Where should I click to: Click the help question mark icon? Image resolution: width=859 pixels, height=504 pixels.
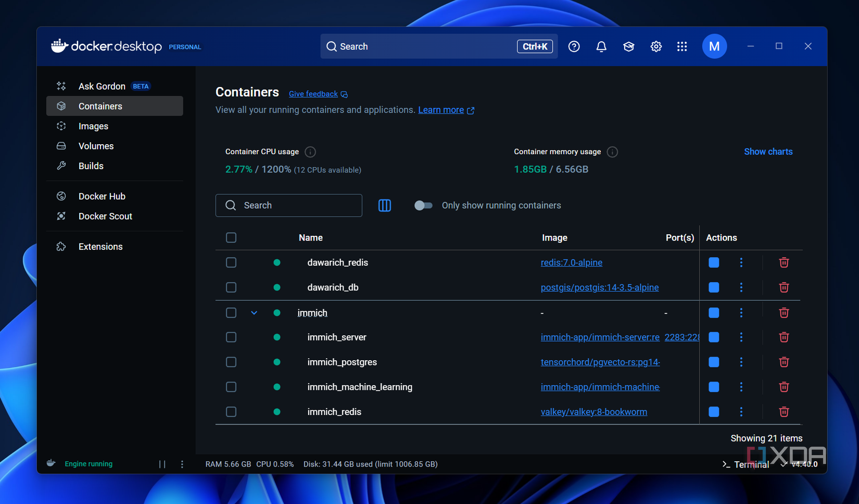tap(574, 47)
